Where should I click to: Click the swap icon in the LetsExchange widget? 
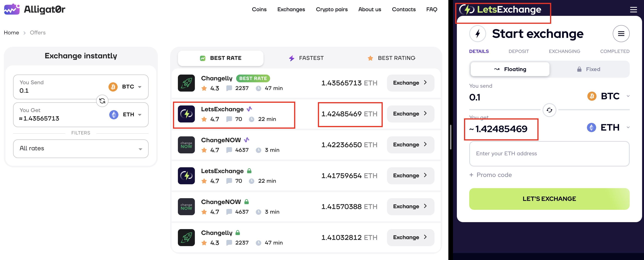(x=549, y=110)
